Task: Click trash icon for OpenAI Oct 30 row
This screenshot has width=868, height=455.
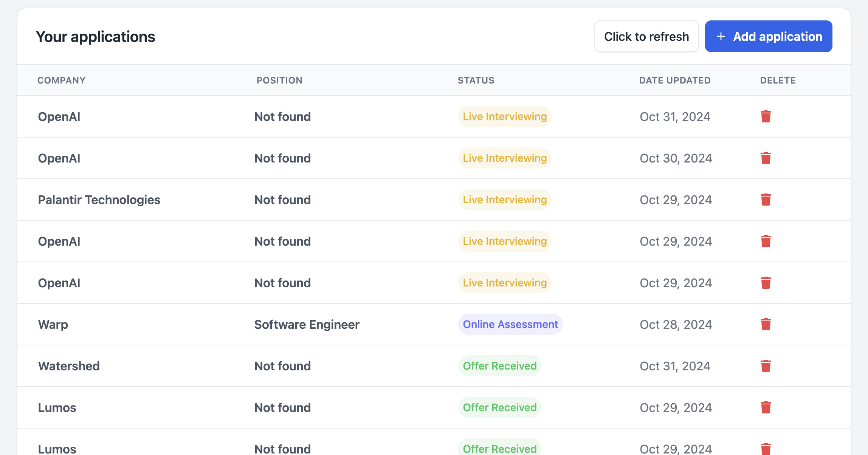Action: (x=766, y=158)
